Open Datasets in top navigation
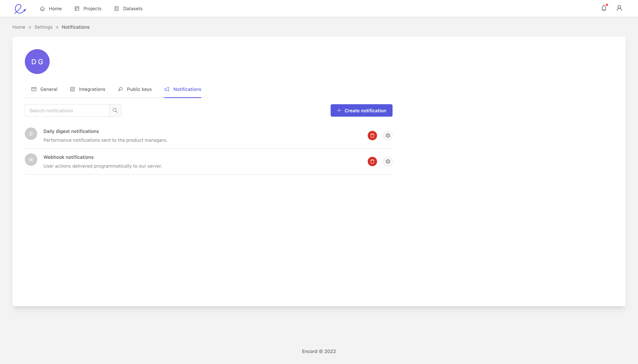 click(x=128, y=9)
